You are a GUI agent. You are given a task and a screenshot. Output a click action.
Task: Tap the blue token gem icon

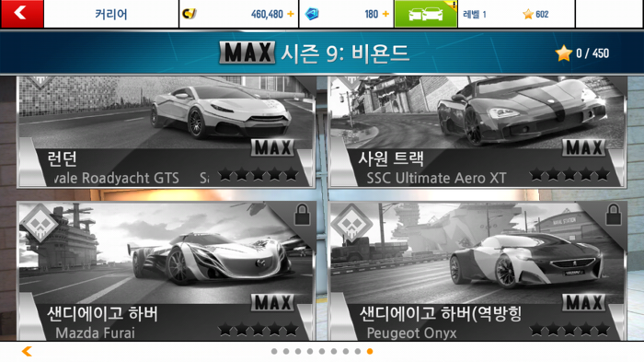[x=312, y=14]
